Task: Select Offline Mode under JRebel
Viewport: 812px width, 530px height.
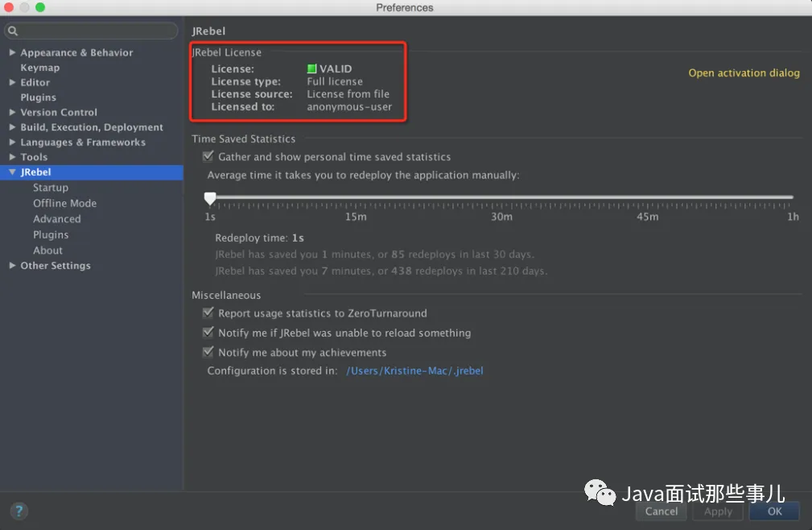Action: point(64,203)
